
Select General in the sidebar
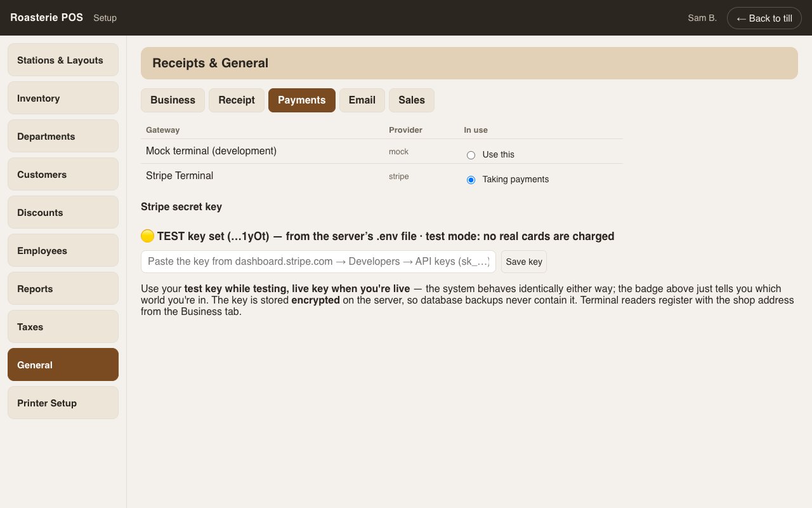tap(63, 364)
